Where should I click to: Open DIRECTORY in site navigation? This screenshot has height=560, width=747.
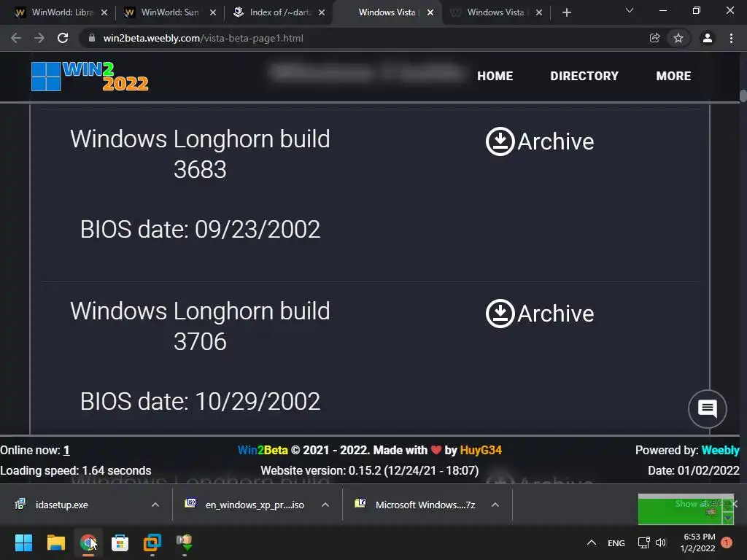584,76
